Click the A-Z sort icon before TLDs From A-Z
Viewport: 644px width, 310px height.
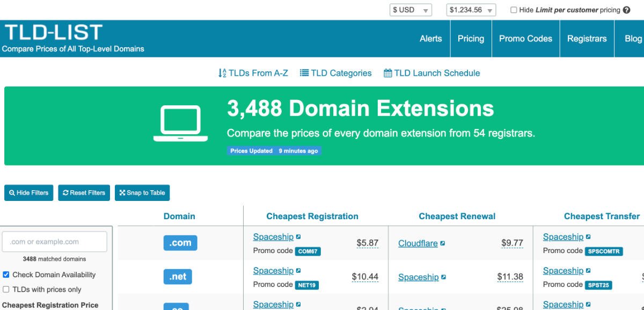pos(222,73)
